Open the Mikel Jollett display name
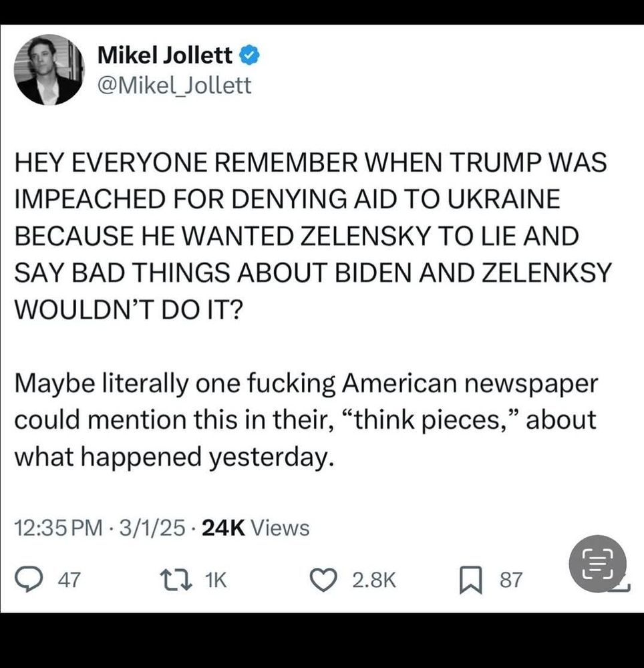The width and height of the screenshot is (644, 668). point(165,55)
